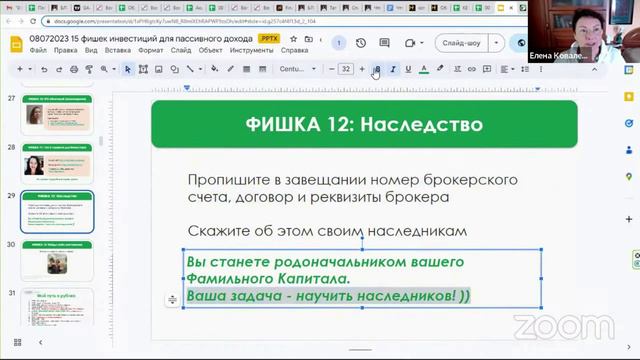Viewport: 640px width, 360px height.
Task: Open Google Maps side panel
Action: click(x=629, y=177)
